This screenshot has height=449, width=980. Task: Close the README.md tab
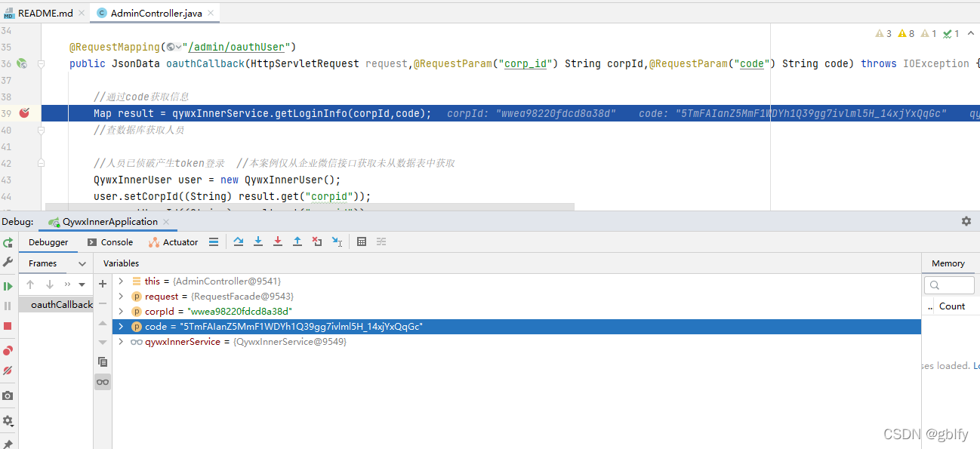click(x=82, y=13)
